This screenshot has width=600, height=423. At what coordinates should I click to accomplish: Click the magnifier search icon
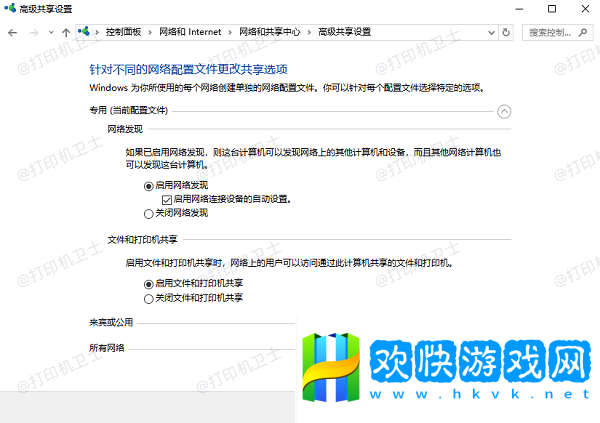click(x=582, y=33)
